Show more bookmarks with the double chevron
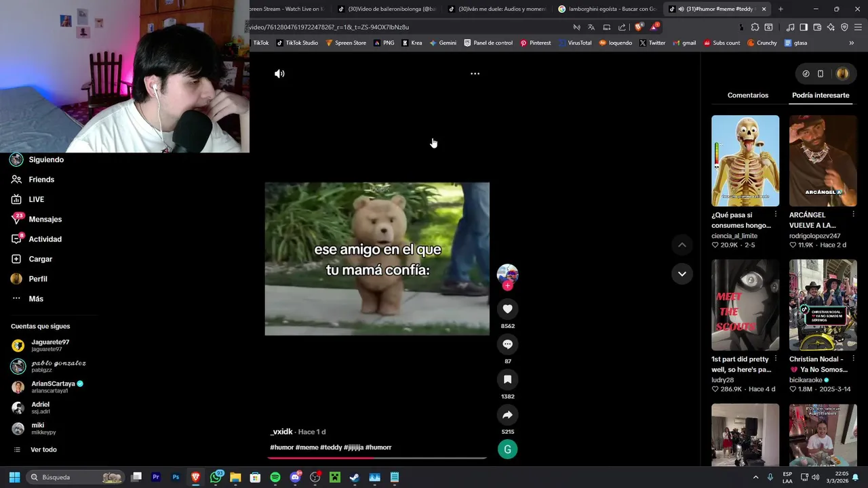868x488 pixels. (852, 43)
